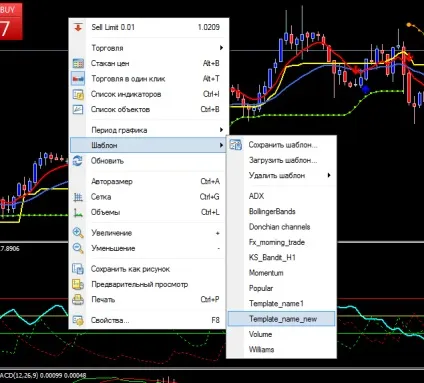Apply the Template_name1 template
The height and width of the screenshot is (383, 424).
(281, 303)
